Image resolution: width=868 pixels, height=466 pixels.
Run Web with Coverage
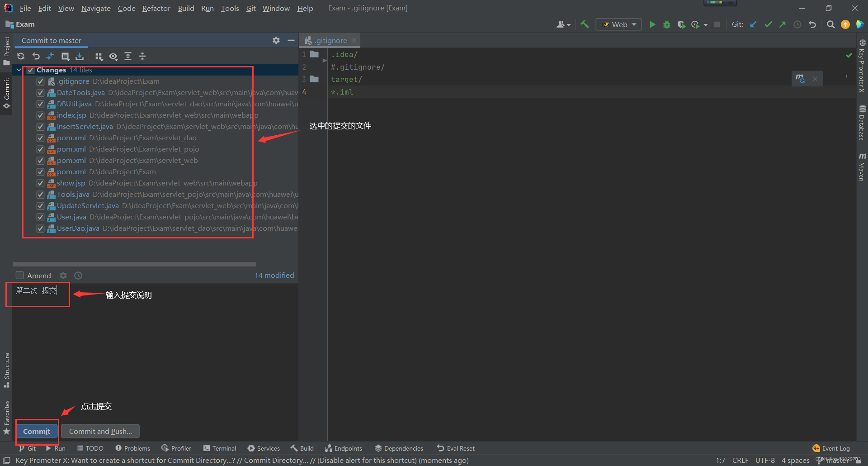(x=681, y=24)
